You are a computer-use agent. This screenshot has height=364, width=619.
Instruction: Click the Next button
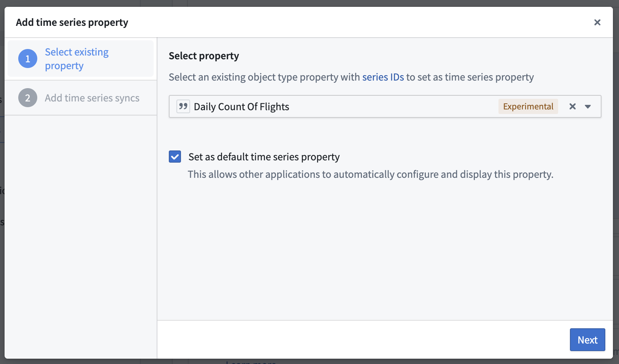tap(587, 340)
